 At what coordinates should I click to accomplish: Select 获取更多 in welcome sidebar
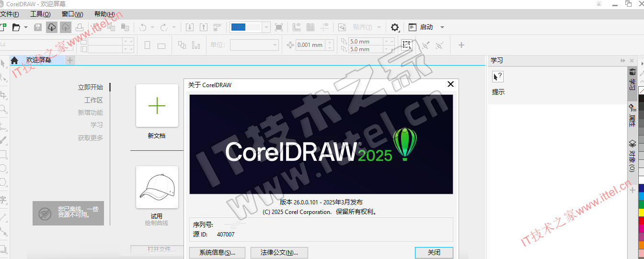91,138
